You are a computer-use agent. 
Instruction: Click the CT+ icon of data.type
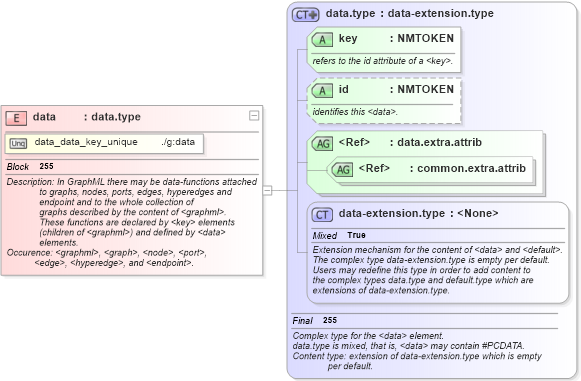pyautogui.click(x=305, y=15)
